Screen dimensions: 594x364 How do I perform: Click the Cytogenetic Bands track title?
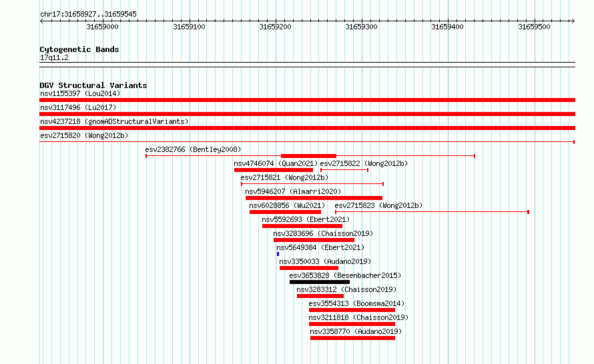point(79,49)
